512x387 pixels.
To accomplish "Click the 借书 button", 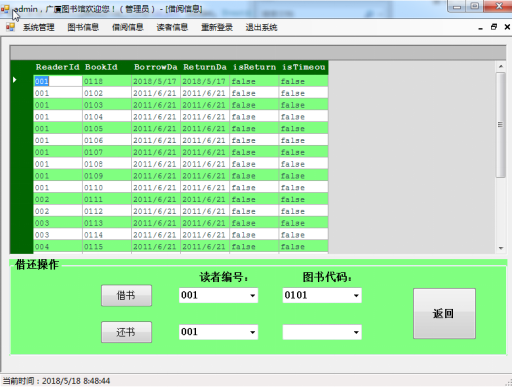I will click(126, 295).
